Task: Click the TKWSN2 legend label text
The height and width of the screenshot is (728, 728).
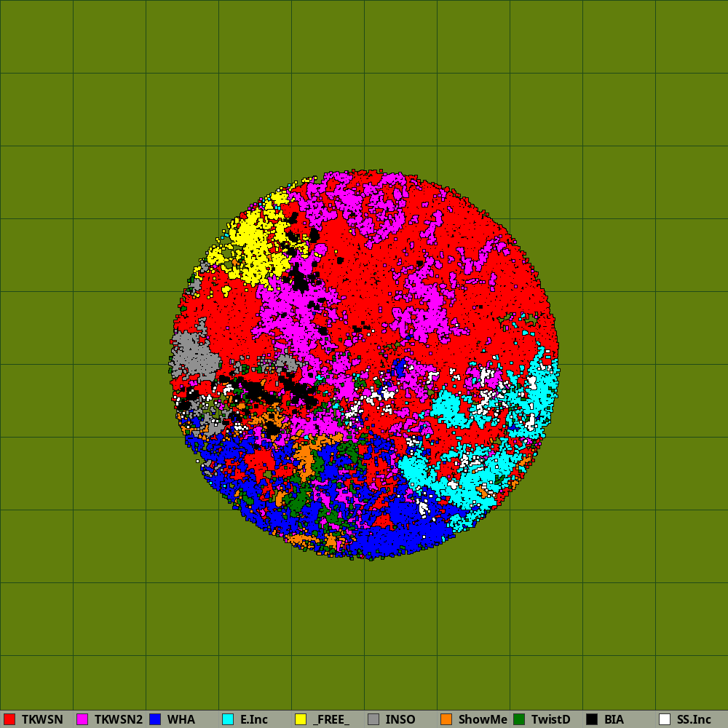Action: 118,719
